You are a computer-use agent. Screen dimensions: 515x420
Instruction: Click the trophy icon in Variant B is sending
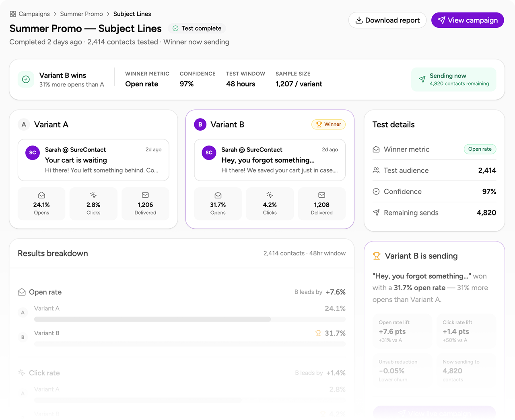coord(377,256)
